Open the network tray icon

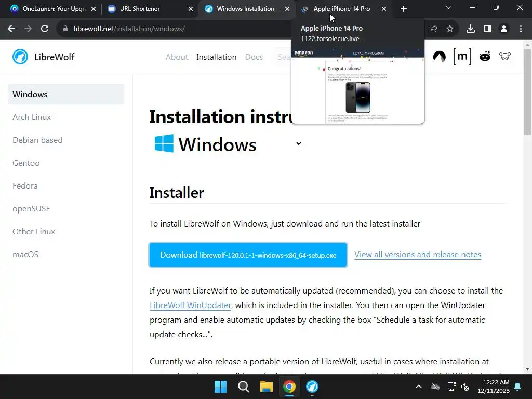tap(451, 387)
